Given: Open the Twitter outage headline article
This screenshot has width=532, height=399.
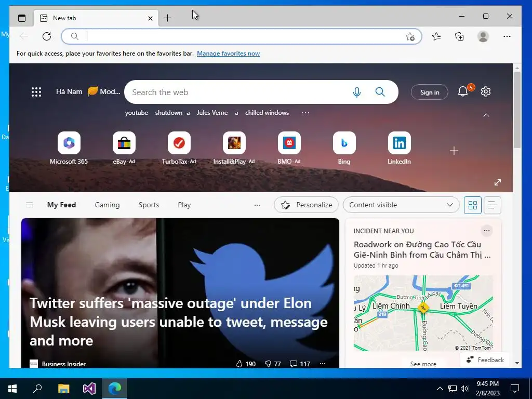Looking at the screenshot, I should pyautogui.click(x=179, y=322).
